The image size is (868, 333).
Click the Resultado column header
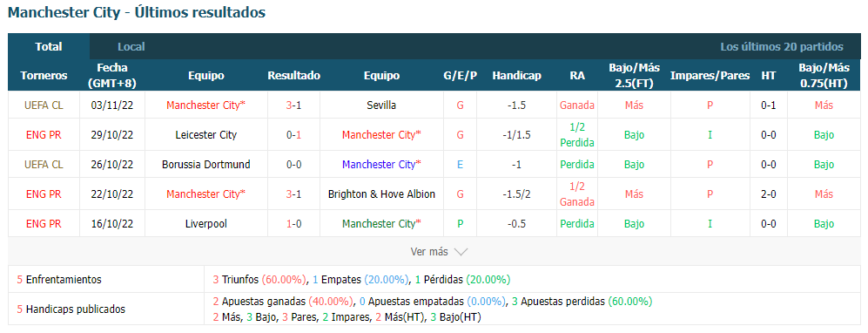(x=294, y=76)
